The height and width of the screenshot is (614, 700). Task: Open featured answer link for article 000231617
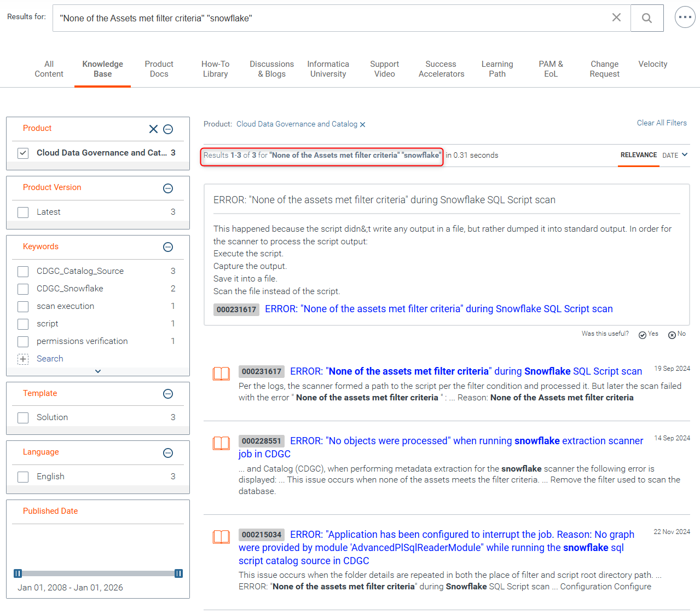(x=439, y=309)
